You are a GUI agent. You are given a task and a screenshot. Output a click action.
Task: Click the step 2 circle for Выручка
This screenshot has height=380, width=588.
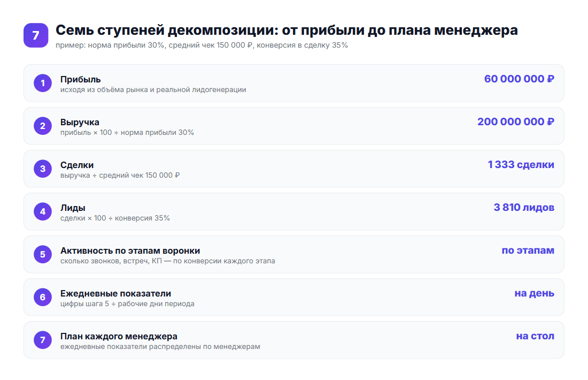click(43, 126)
